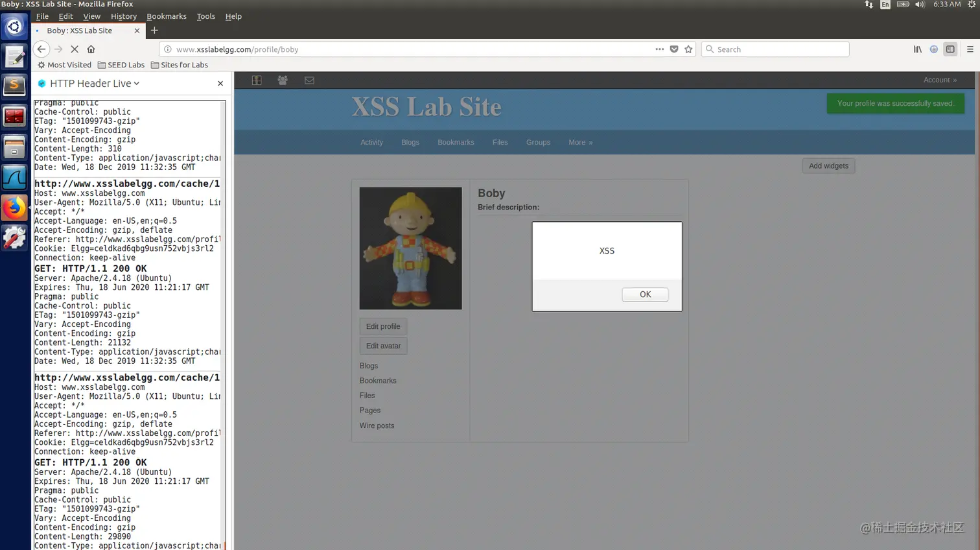Click the HTTP Header Live toolbar icon
Screen dimensions: 980x550
tap(934, 49)
